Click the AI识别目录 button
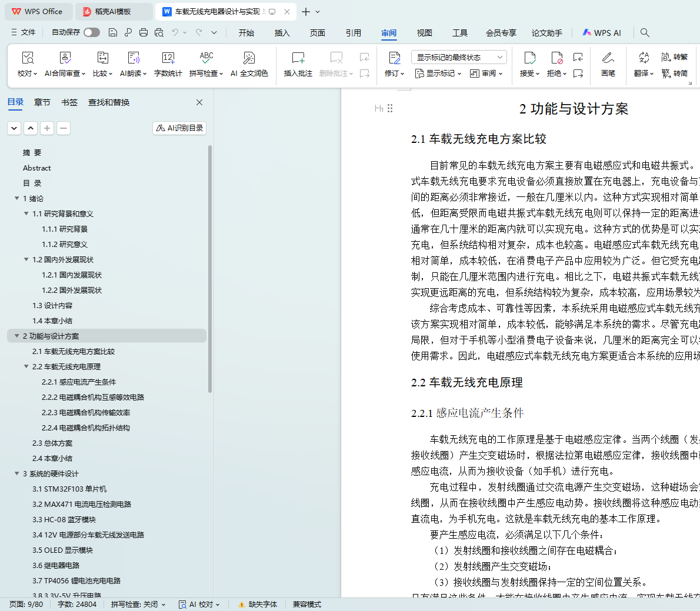 (x=179, y=128)
